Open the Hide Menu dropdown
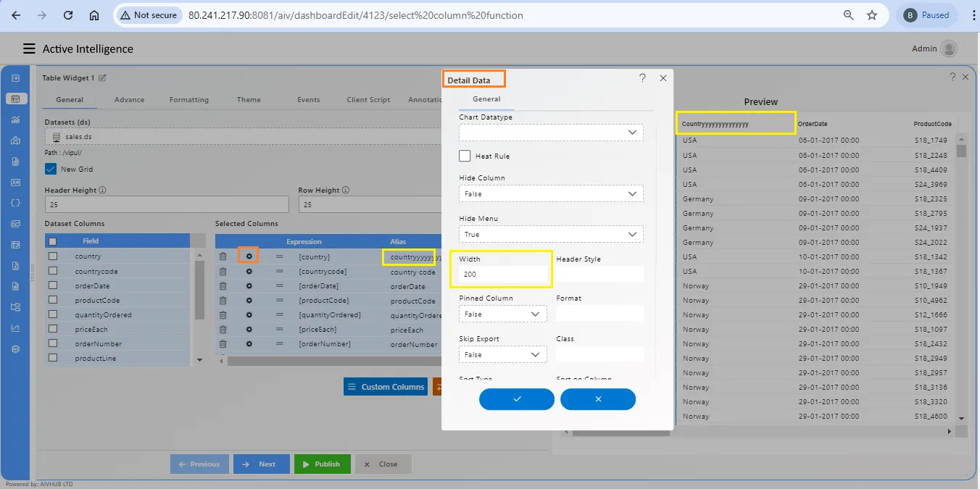The width and height of the screenshot is (980, 489). [551, 234]
